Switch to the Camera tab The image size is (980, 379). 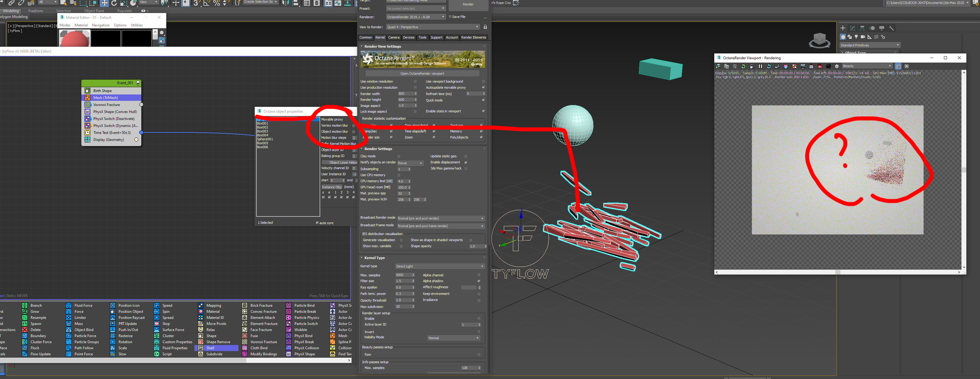(x=393, y=37)
